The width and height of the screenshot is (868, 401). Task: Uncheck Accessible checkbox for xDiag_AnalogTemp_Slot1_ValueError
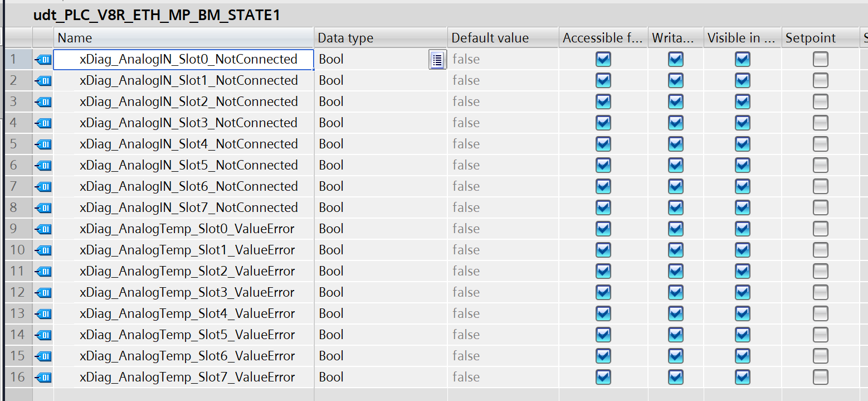(x=603, y=250)
